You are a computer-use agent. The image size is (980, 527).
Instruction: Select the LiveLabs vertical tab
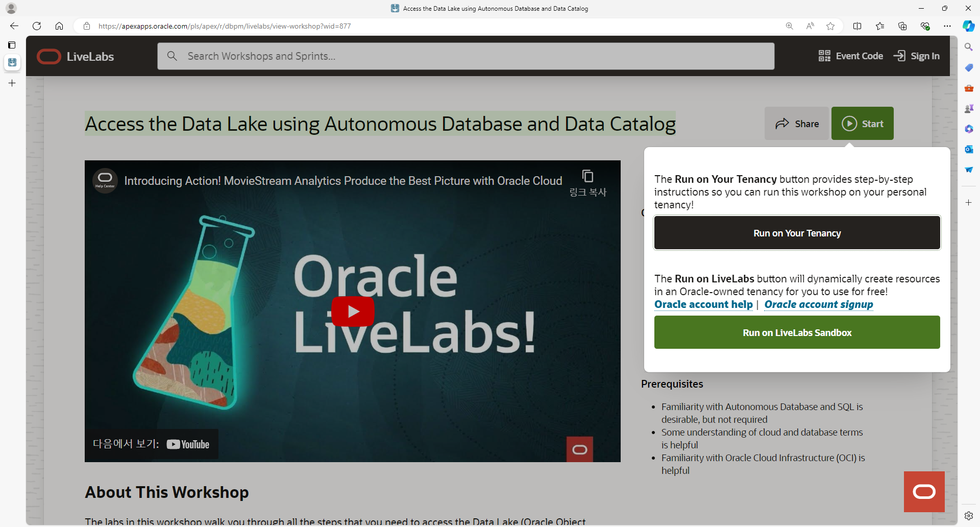pos(12,62)
